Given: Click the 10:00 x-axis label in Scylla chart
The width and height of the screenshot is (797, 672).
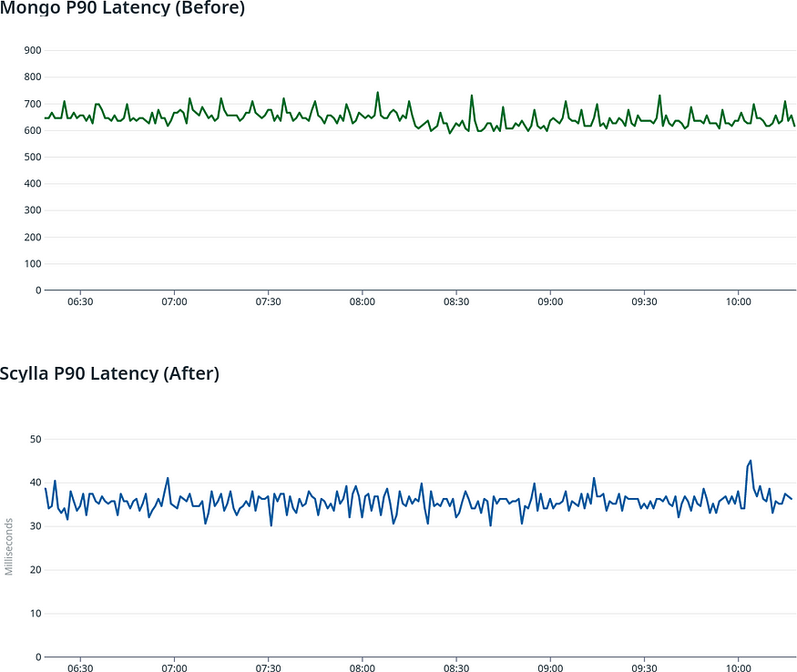Looking at the screenshot, I should pyautogui.click(x=738, y=667).
